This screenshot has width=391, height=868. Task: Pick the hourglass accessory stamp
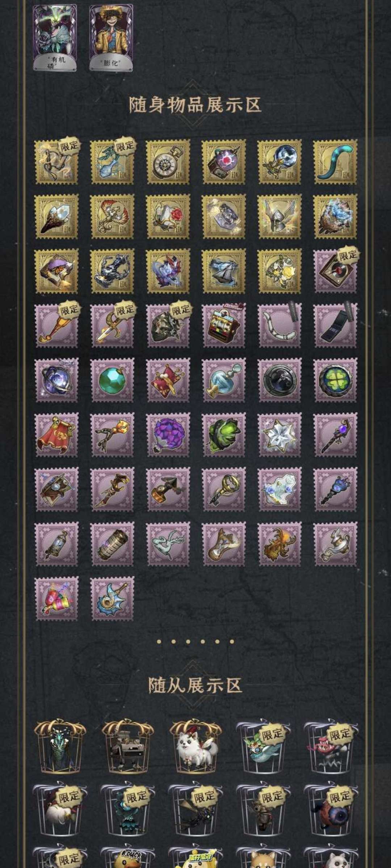point(224,544)
